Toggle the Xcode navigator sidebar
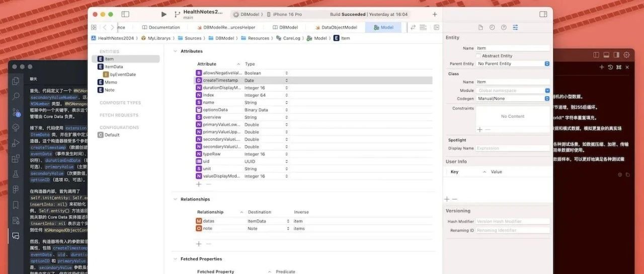644x274 pixels. coord(125,15)
